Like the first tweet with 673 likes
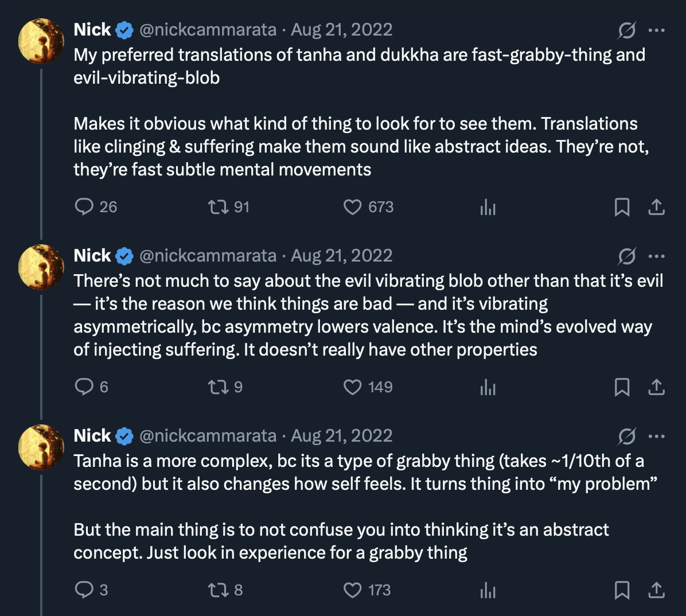Image resolution: width=686 pixels, height=616 pixels. (x=352, y=206)
